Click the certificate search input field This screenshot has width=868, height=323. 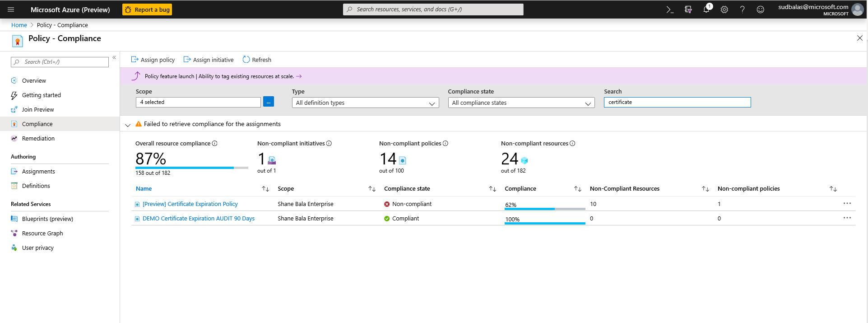pos(677,103)
